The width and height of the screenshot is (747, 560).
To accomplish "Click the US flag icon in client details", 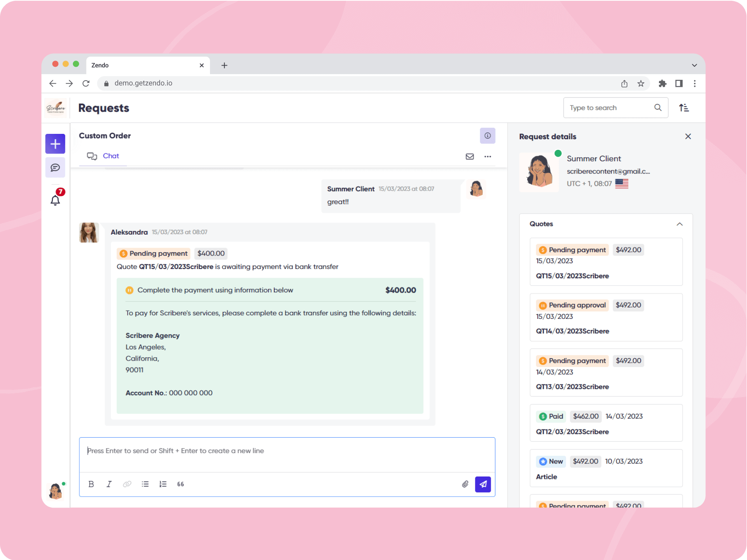I will [x=622, y=184].
